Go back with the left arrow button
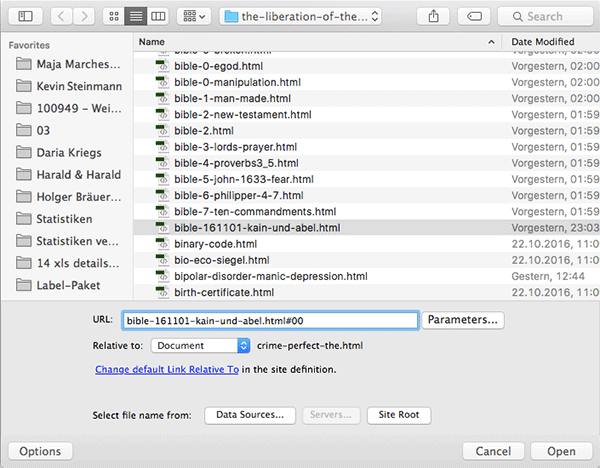Screen dimensions: 600x468 (61, 16)
